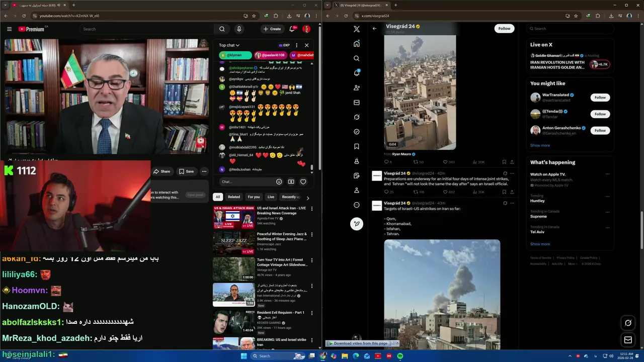
Task: Open options for US and Israel Attack Iran video
Action: point(312,209)
